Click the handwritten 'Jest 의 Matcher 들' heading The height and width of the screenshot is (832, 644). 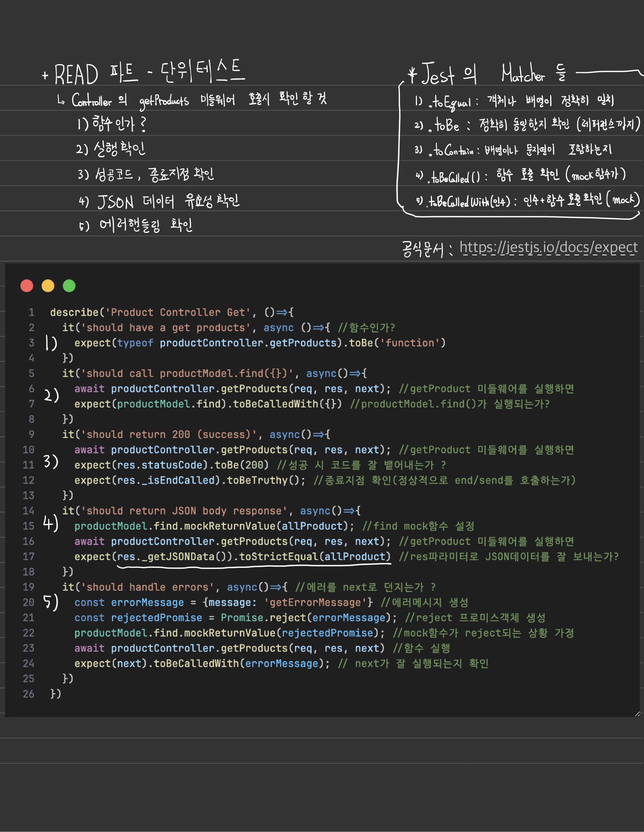[x=487, y=73]
